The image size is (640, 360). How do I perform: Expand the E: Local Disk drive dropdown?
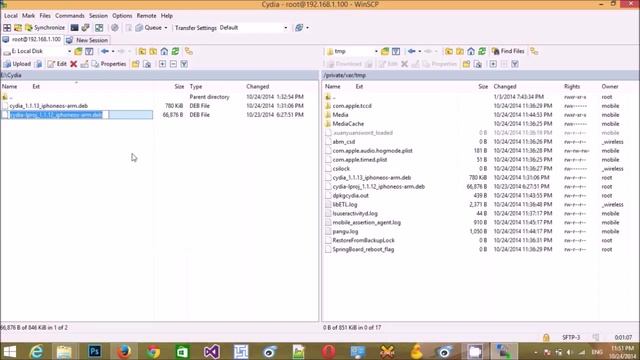(69, 51)
